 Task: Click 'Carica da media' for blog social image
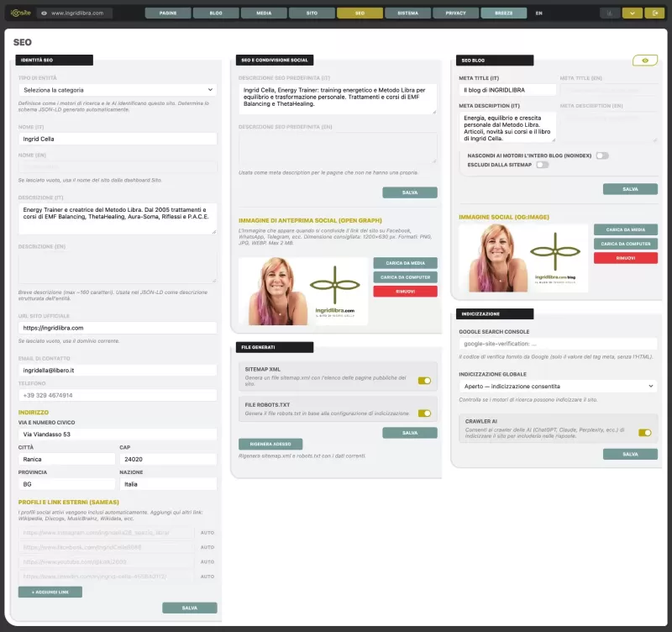(x=625, y=229)
